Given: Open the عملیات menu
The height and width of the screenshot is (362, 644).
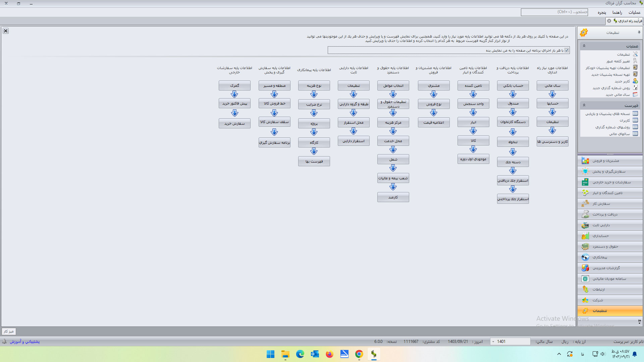Looking at the screenshot, I should click(634, 12).
